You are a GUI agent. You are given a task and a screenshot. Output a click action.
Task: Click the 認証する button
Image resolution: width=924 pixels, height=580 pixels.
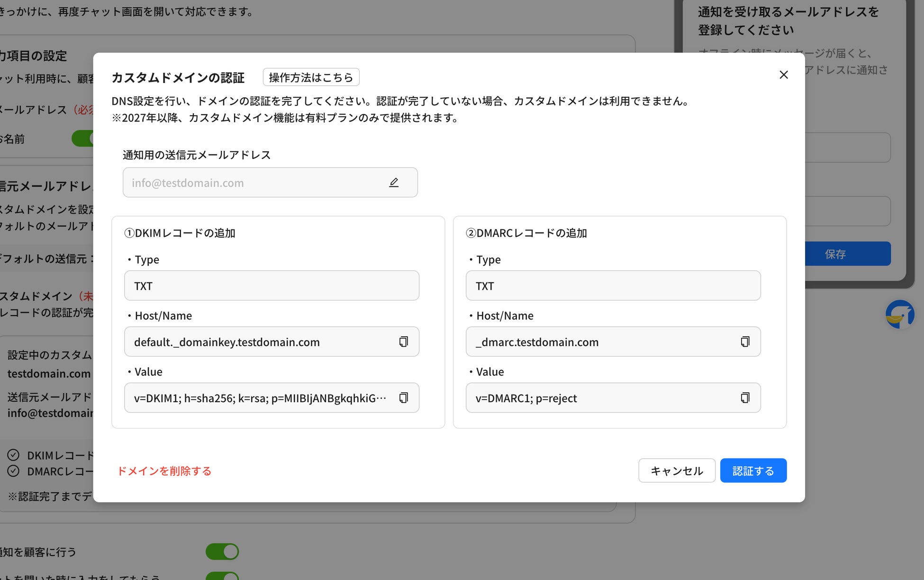pos(753,471)
